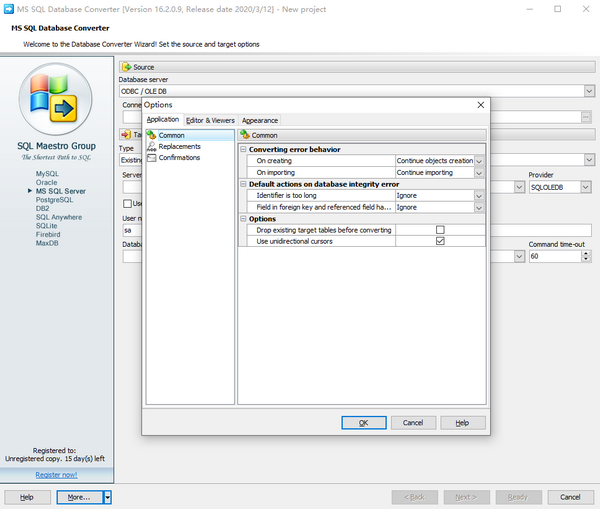Viewport: 600px width, 509px height.
Task: Click the Common panel header icon
Action: pos(245,135)
